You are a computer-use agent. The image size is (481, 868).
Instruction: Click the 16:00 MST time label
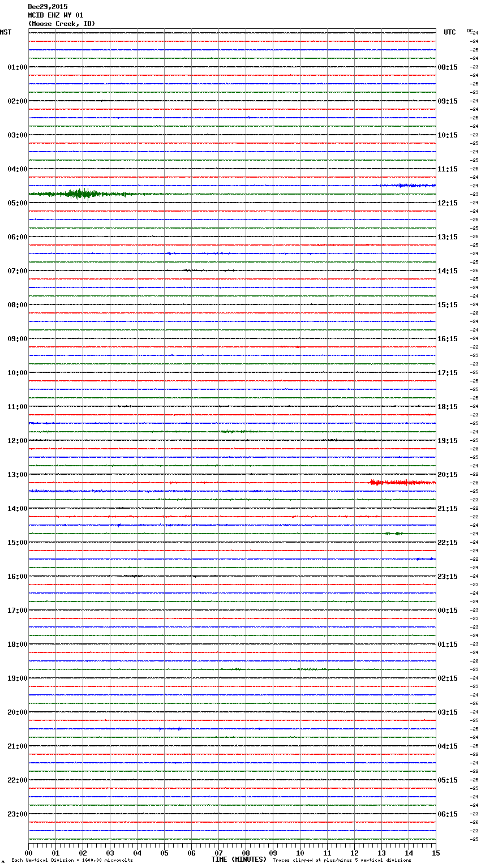[17, 577]
